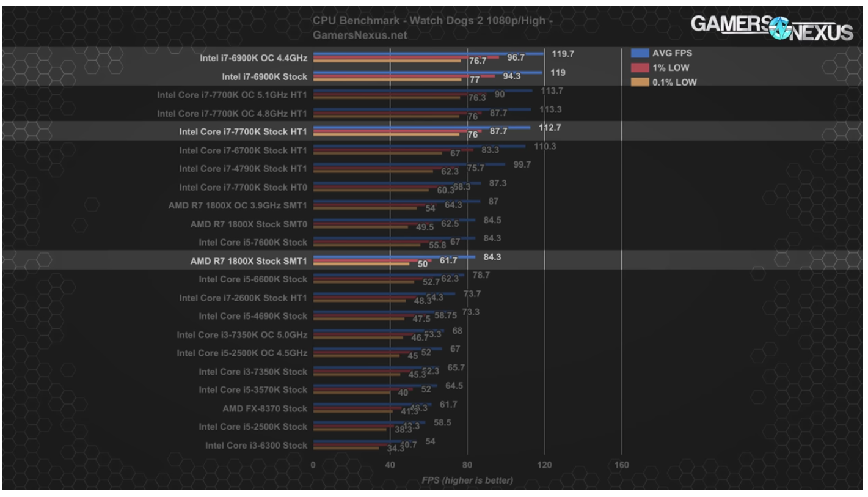Viewport: 868px width, 497px height.
Task: Select AMD R7 1800X Stock SMT0 label
Action: 249,224
